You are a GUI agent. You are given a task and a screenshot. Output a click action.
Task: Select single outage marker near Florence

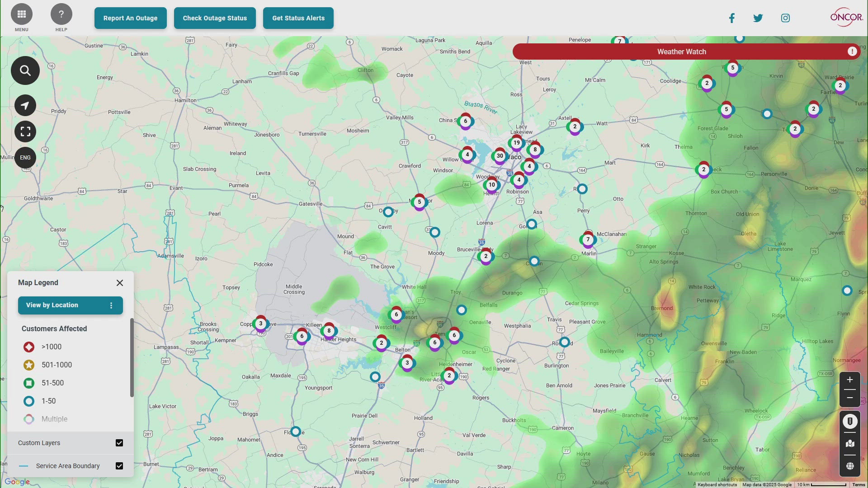click(295, 432)
